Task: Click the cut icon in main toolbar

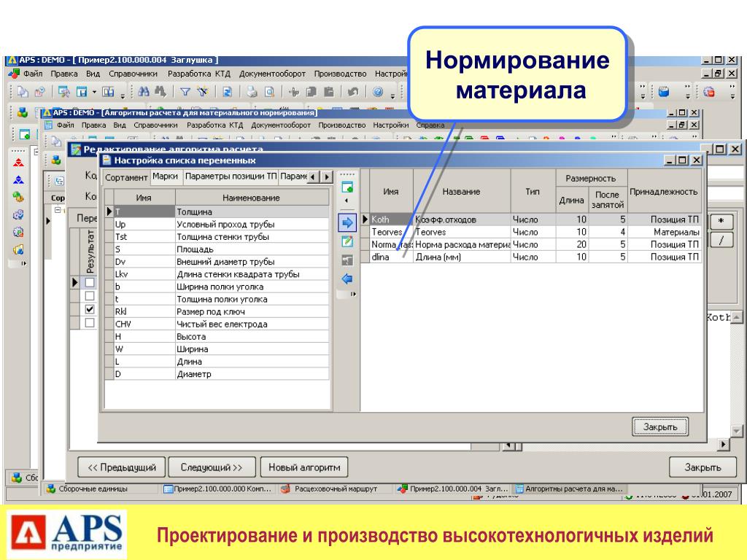Action: [294, 91]
